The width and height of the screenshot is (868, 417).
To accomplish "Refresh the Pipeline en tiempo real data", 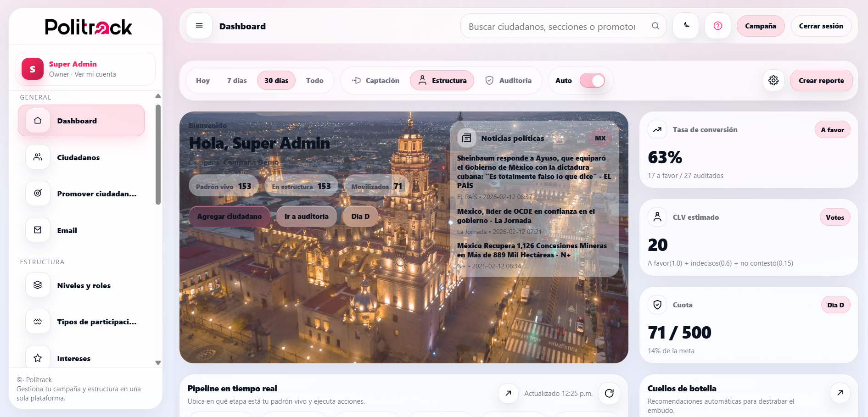I will pos(609,393).
